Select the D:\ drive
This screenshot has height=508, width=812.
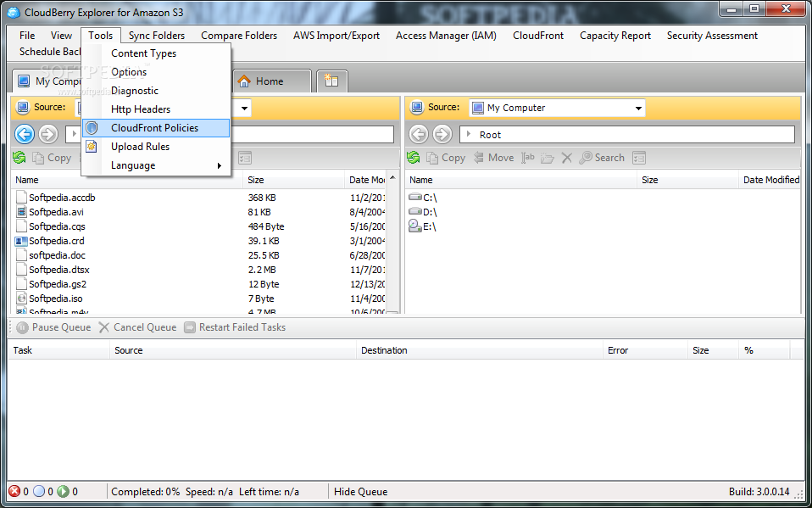point(423,212)
